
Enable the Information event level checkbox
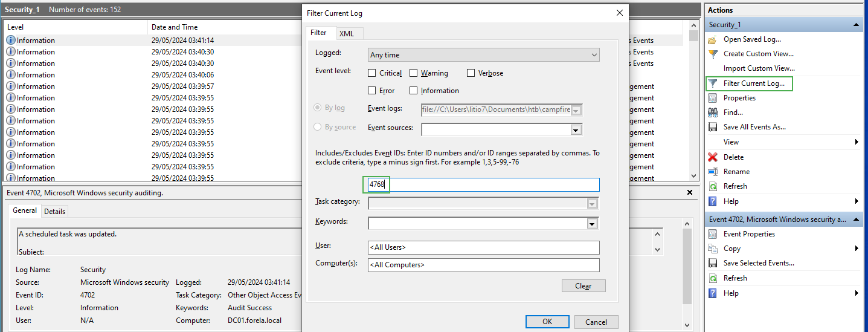tap(414, 91)
